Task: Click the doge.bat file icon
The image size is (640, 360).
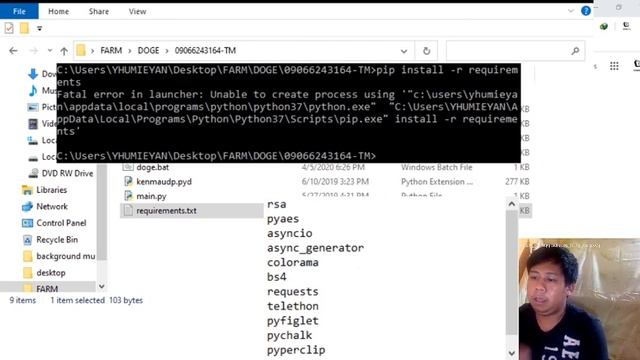Action: tap(128, 167)
